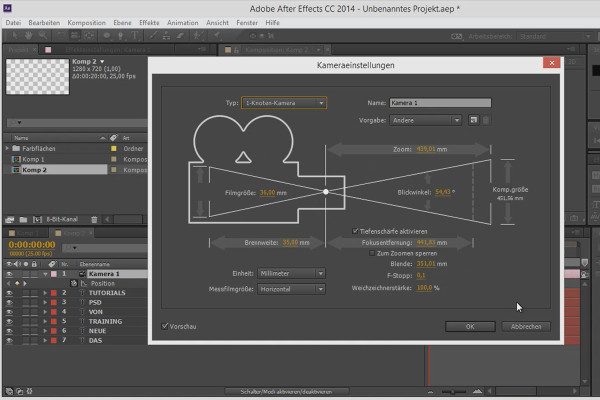Hide the VON layer eye toggle
The width and height of the screenshot is (600, 400).
[9, 312]
